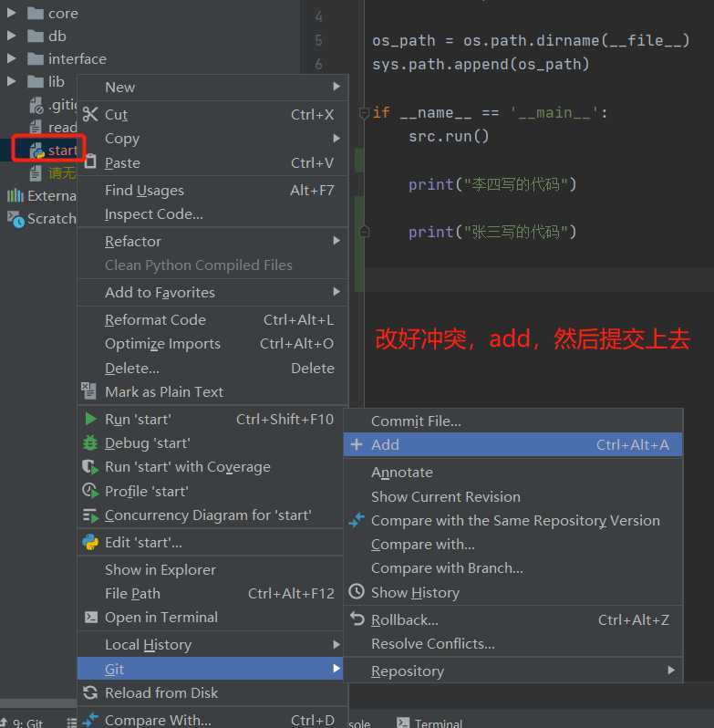Open the Add to Favorites submenu arrow
The height and width of the screenshot is (728, 714).
coord(336,292)
